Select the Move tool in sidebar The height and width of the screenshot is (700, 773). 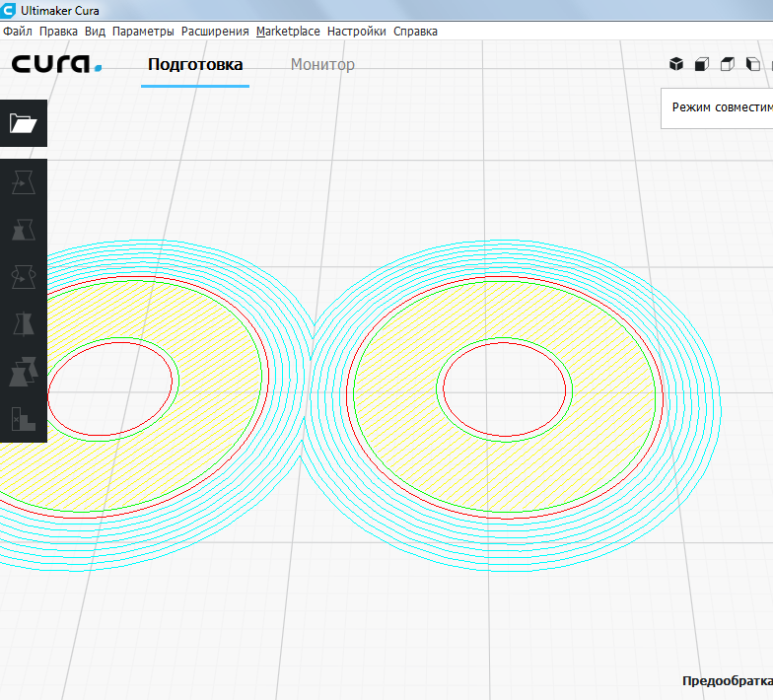pyautogui.click(x=23, y=182)
